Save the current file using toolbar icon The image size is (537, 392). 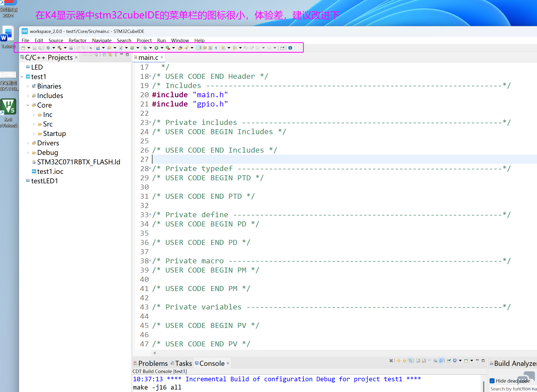pyautogui.click(x=34, y=48)
